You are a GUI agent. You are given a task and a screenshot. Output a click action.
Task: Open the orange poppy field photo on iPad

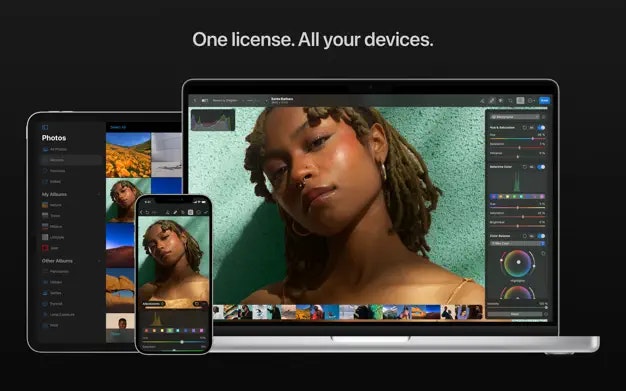tap(128, 155)
